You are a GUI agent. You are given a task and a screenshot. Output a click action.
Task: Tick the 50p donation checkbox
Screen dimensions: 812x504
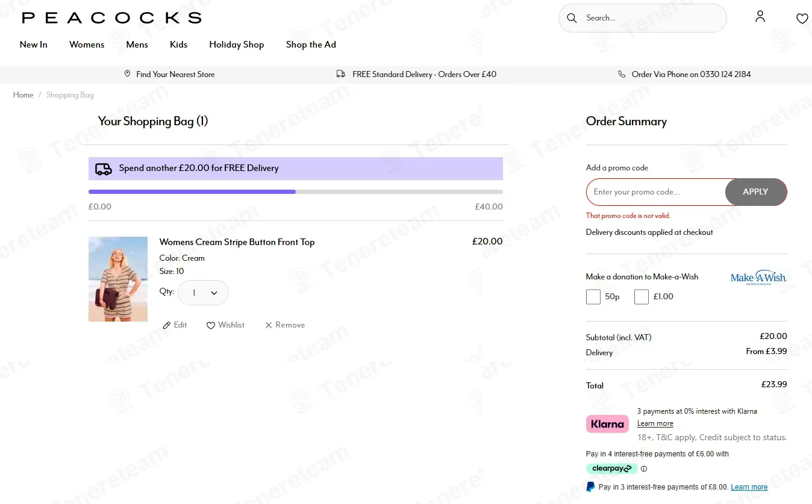tap(593, 297)
